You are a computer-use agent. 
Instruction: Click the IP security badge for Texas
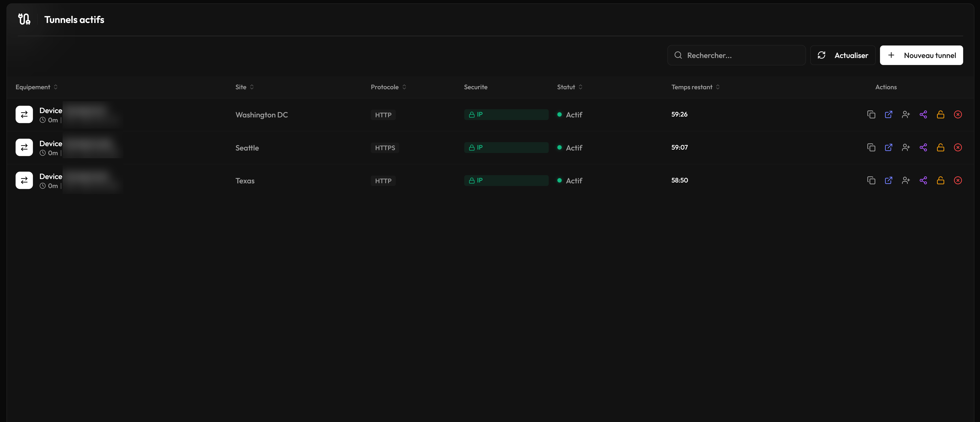[506, 180]
